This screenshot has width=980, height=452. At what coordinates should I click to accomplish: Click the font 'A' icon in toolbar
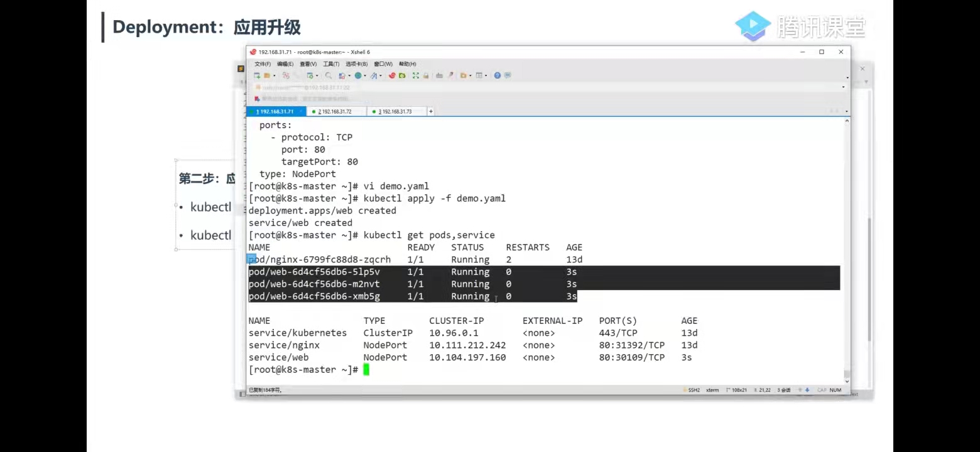(373, 75)
